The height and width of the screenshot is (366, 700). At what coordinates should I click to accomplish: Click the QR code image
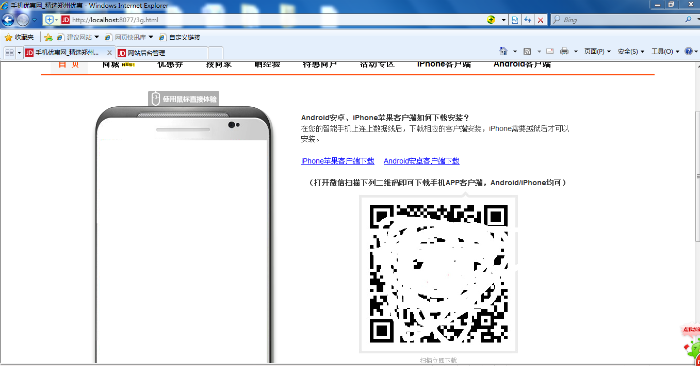pyautogui.click(x=438, y=274)
